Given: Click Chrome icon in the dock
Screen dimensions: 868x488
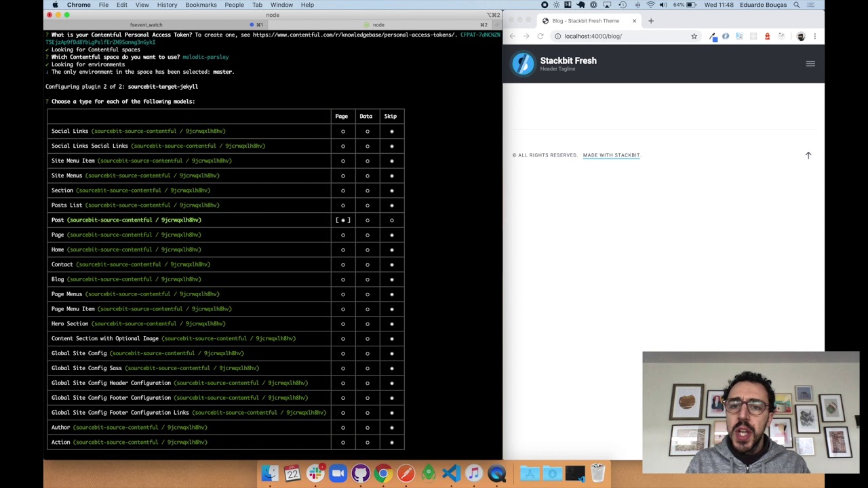Looking at the screenshot, I should click(x=383, y=473).
